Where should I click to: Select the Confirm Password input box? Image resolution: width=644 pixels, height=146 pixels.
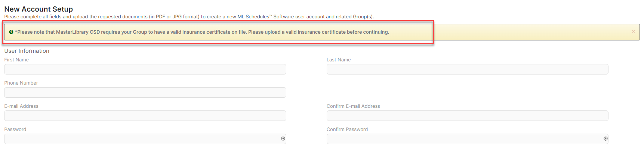click(x=468, y=139)
